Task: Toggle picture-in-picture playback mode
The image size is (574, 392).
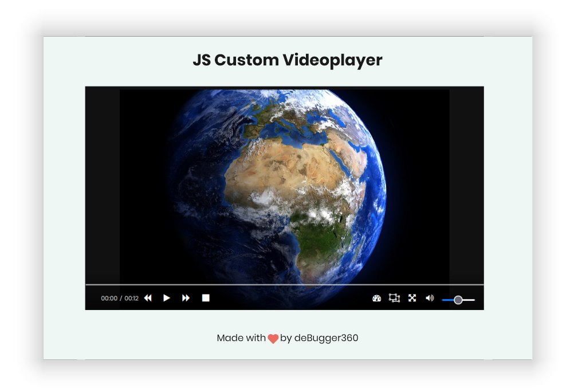Action: coord(395,297)
